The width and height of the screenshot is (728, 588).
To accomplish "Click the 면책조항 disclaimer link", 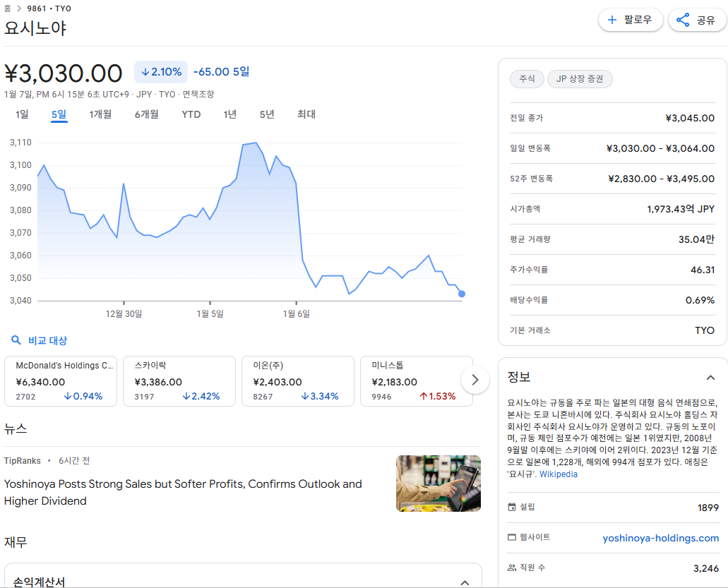I will [198, 94].
